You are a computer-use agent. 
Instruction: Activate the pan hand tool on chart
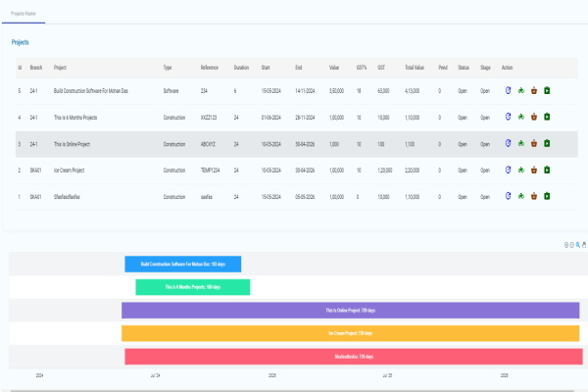click(x=584, y=244)
